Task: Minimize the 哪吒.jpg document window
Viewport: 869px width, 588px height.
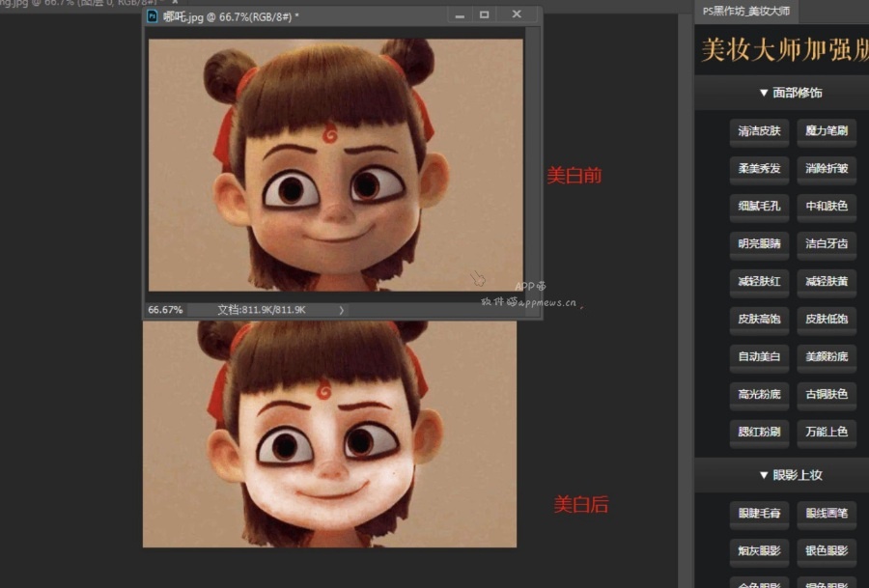Action: pyautogui.click(x=460, y=14)
